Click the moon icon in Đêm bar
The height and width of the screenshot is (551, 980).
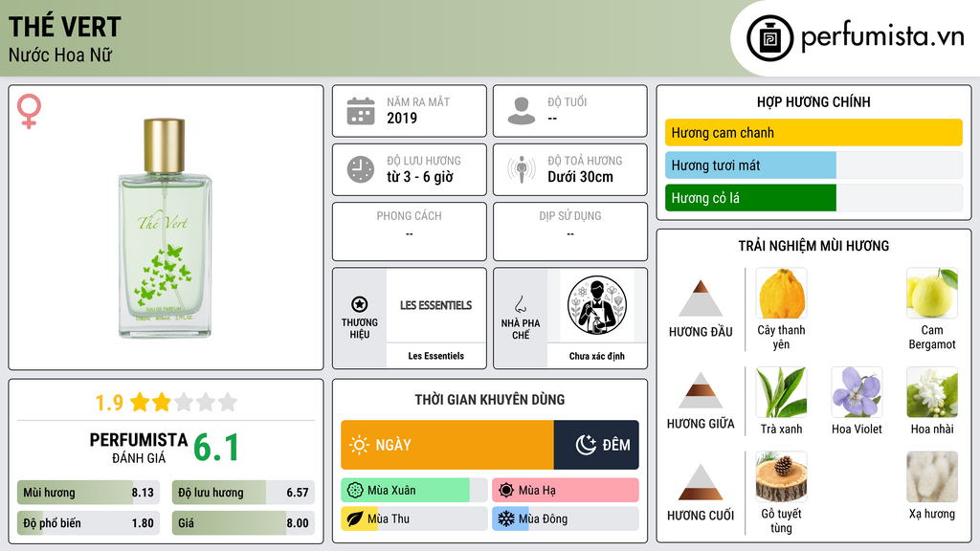(586, 445)
